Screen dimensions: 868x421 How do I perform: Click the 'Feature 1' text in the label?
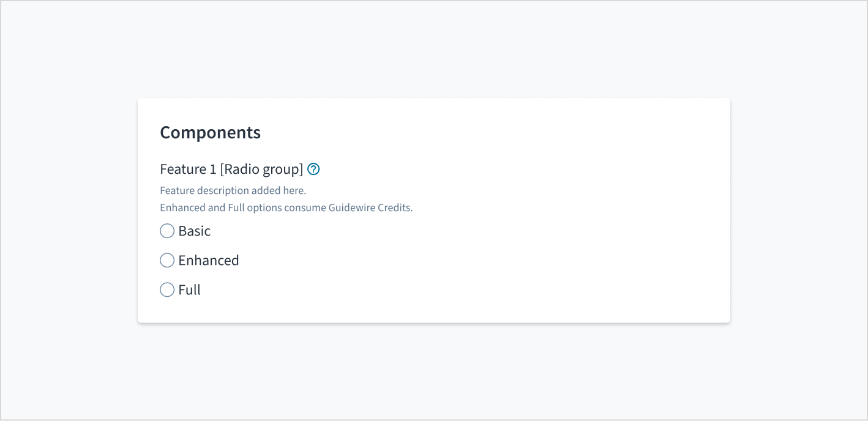(x=188, y=169)
